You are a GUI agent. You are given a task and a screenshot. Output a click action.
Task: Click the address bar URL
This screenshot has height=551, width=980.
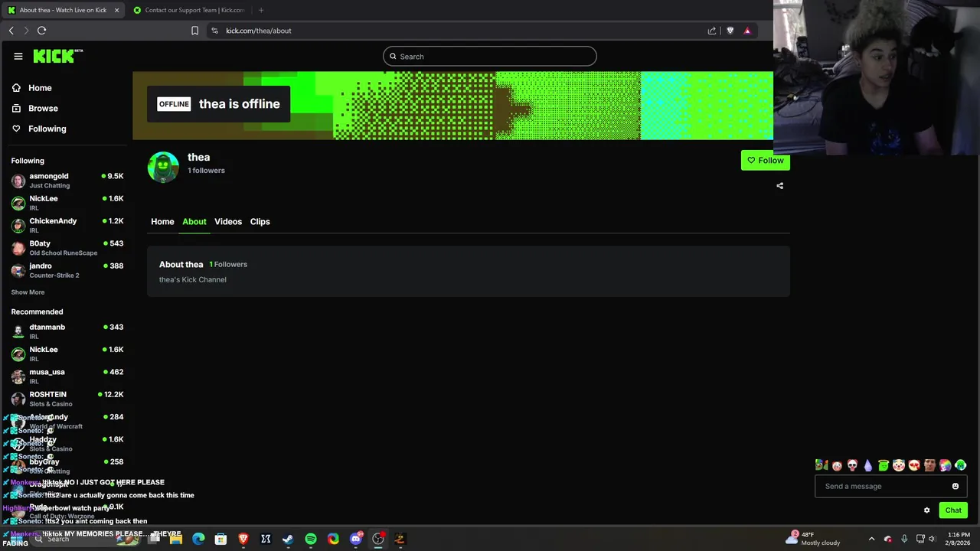[259, 31]
